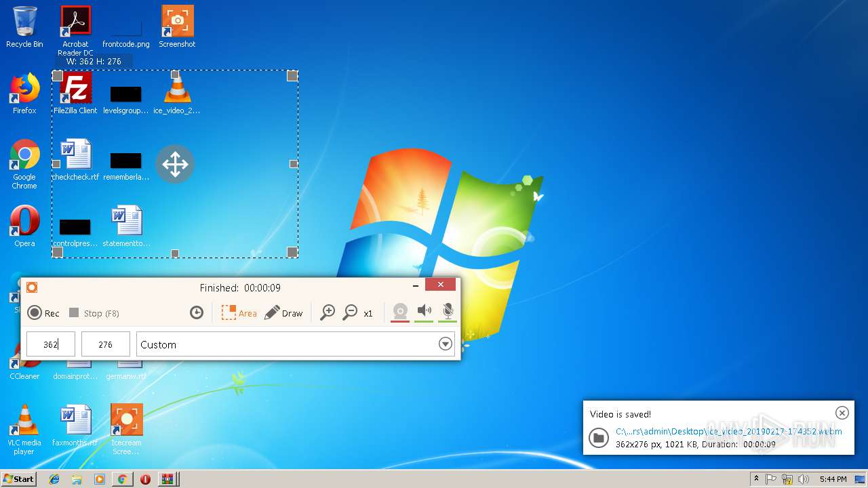Toggle the webcam recording icon
The image size is (868, 488).
tap(400, 312)
